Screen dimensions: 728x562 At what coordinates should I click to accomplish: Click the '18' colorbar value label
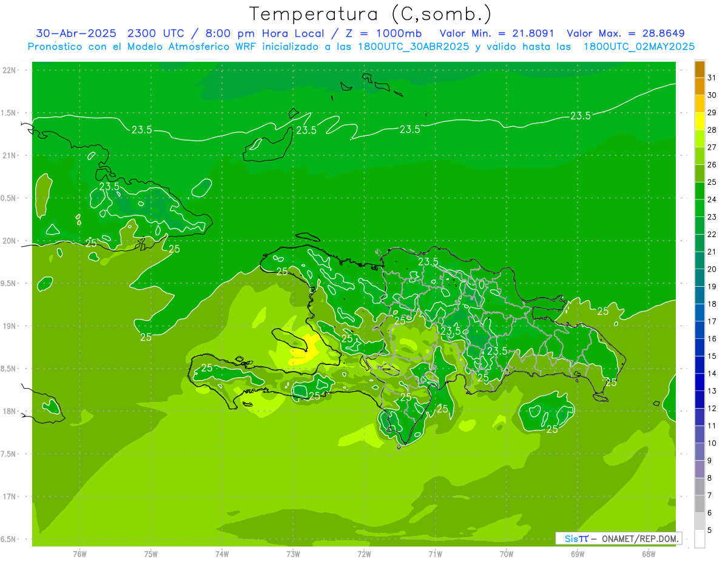pyautogui.click(x=712, y=304)
